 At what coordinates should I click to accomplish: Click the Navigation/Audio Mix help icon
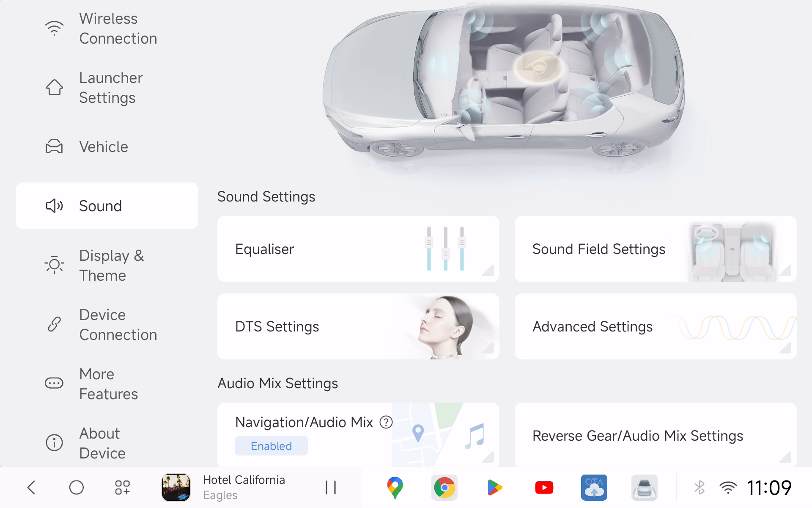tap(386, 422)
